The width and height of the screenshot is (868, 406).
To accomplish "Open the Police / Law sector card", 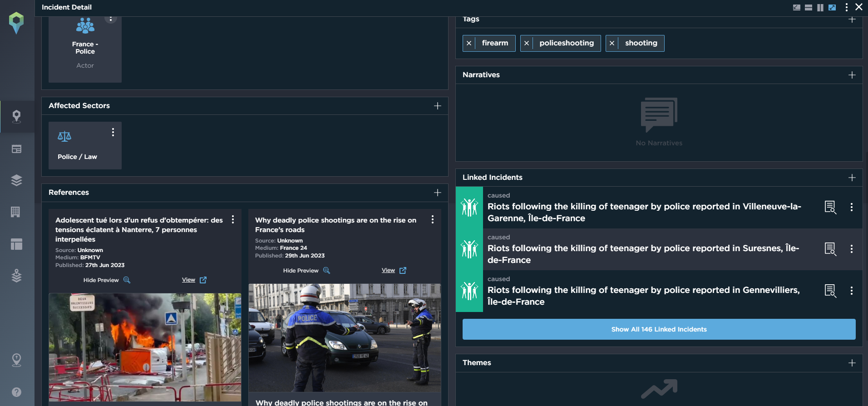I will [85, 145].
